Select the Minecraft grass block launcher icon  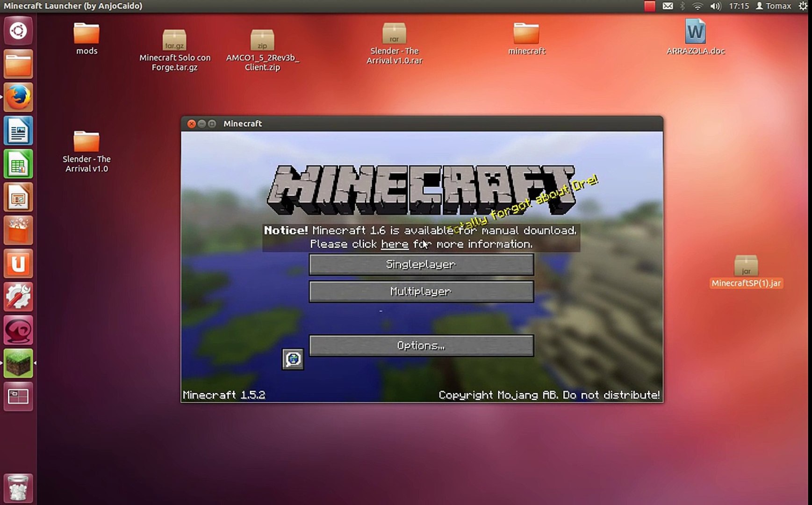click(x=18, y=363)
